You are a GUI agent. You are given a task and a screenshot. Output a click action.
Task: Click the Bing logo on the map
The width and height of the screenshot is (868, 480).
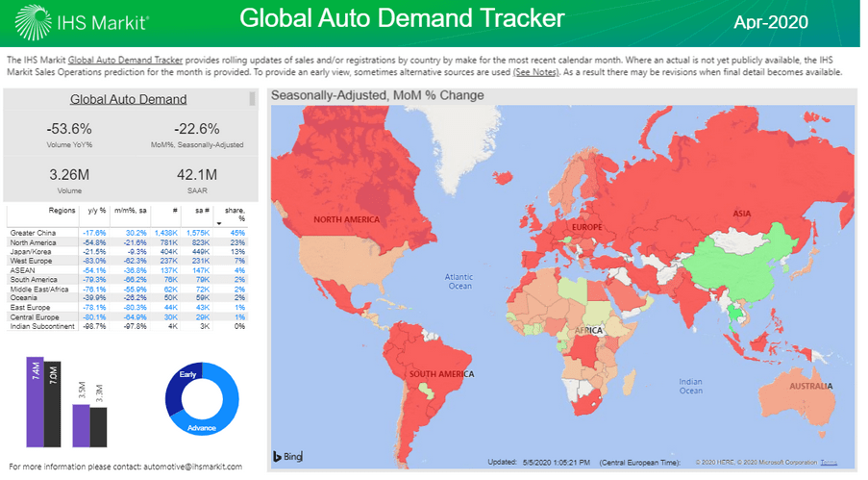tap(287, 456)
